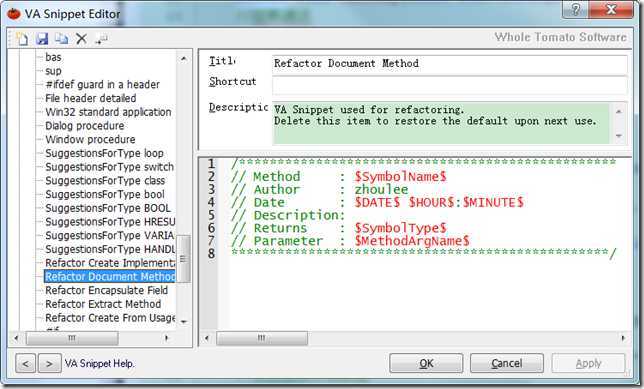Select 'Refactor Encapsulate Field' snippet
This screenshot has height=389, width=644.
(x=106, y=290)
